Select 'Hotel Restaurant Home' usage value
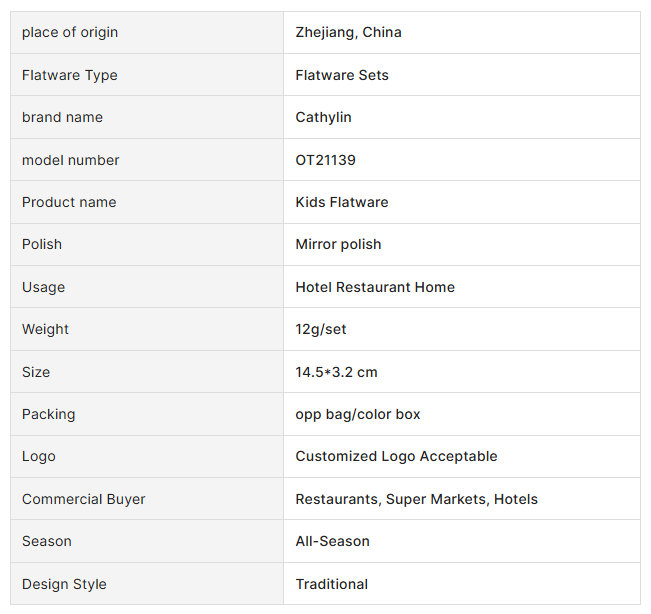 (x=375, y=287)
